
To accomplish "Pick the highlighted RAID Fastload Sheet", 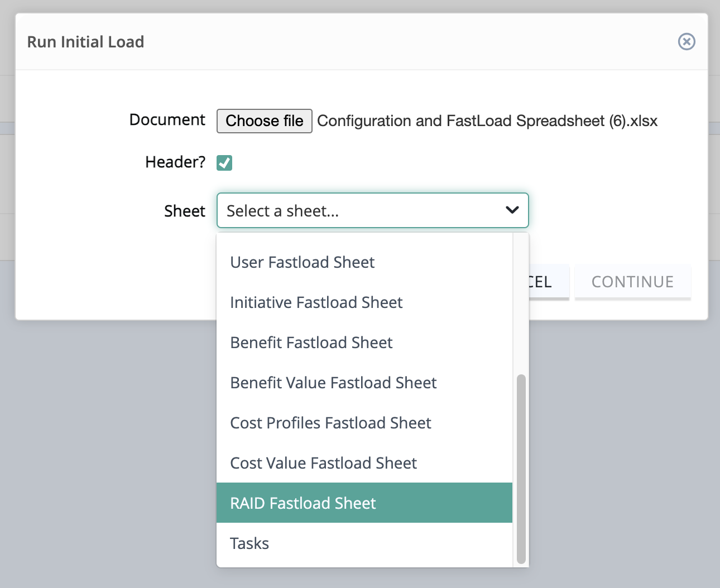I will pyautogui.click(x=364, y=503).
